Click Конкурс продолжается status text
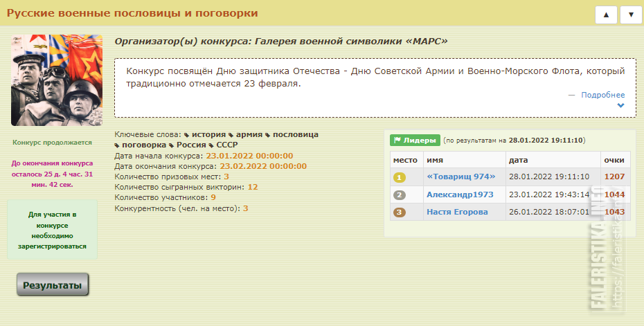The image size is (644, 326). (x=52, y=143)
